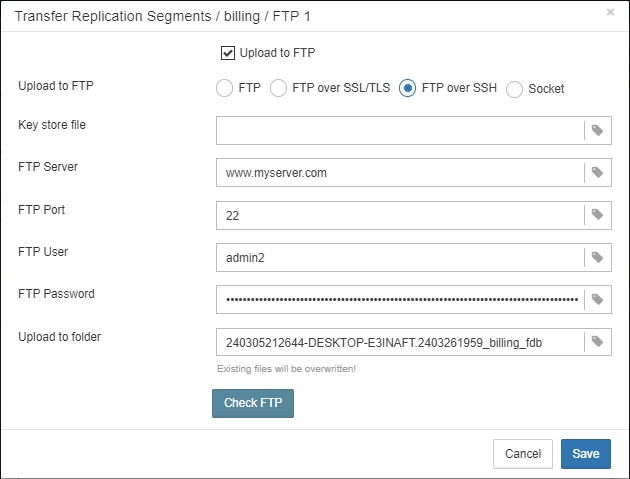Screen dimensions: 630x479
Task: Edit the FTP User field
Action: (x=399, y=257)
